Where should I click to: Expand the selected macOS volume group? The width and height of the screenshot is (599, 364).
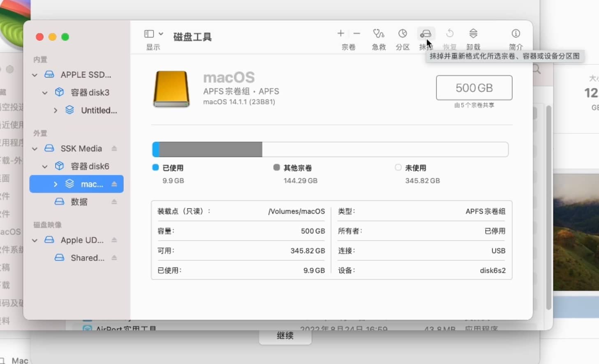(x=55, y=184)
